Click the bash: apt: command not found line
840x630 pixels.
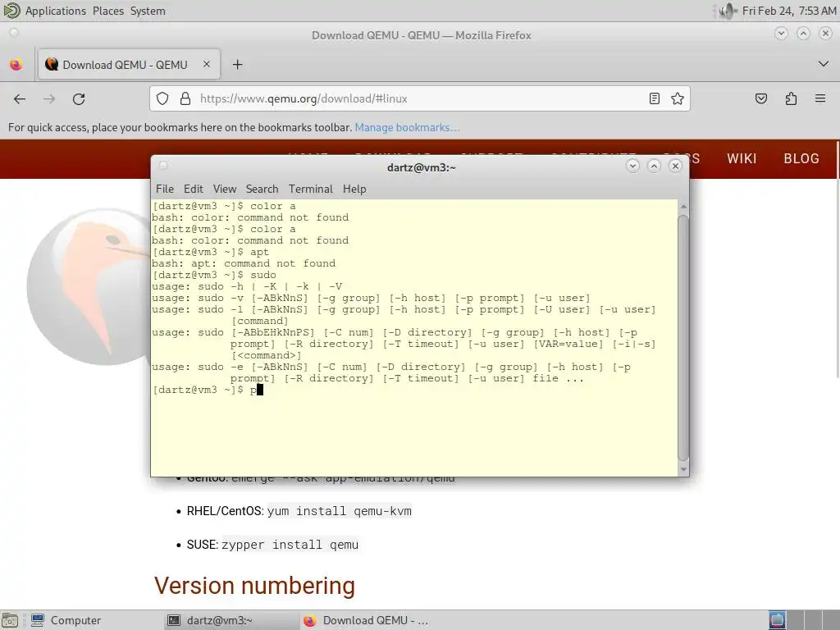click(244, 263)
